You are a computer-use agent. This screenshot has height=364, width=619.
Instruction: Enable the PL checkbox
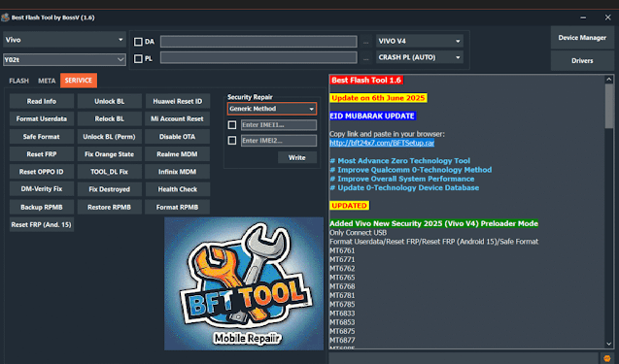coord(138,59)
